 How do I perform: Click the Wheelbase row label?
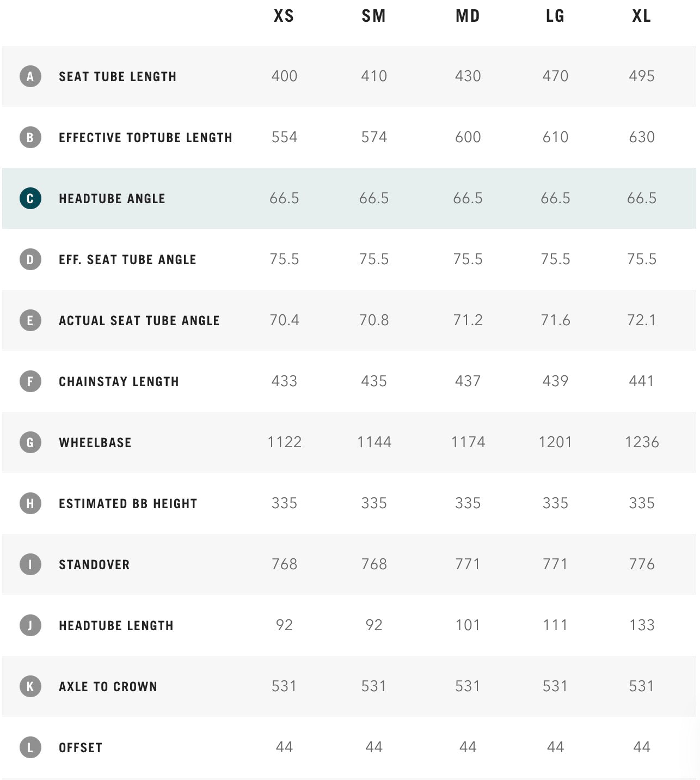coord(95,443)
